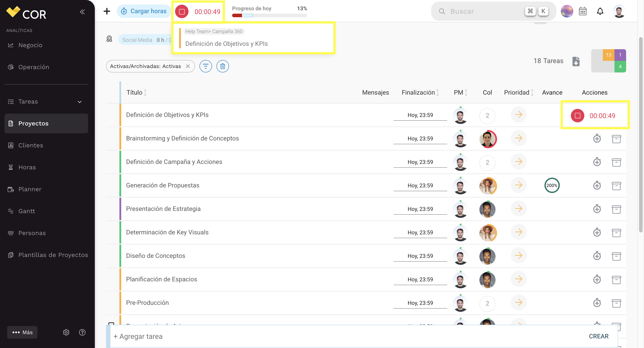The width and height of the screenshot is (644, 348).
Task: Open settings gear in sidebar footer
Action: click(66, 332)
